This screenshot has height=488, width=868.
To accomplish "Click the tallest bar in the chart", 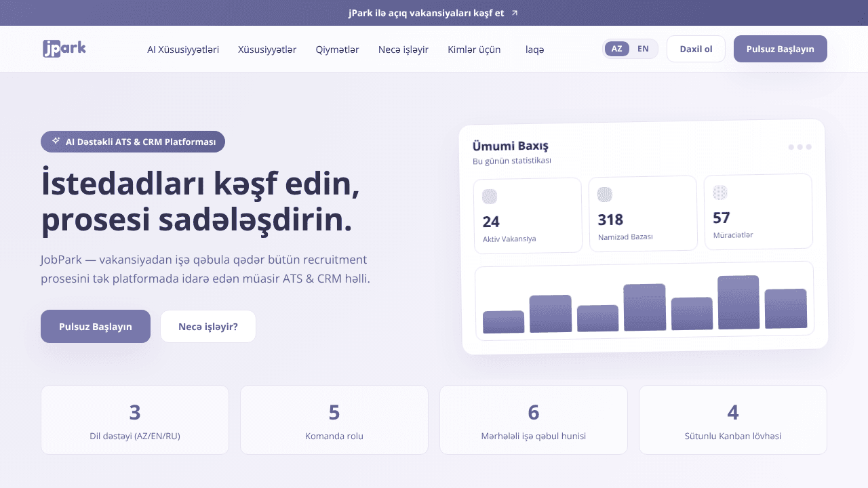I will pos(738,302).
